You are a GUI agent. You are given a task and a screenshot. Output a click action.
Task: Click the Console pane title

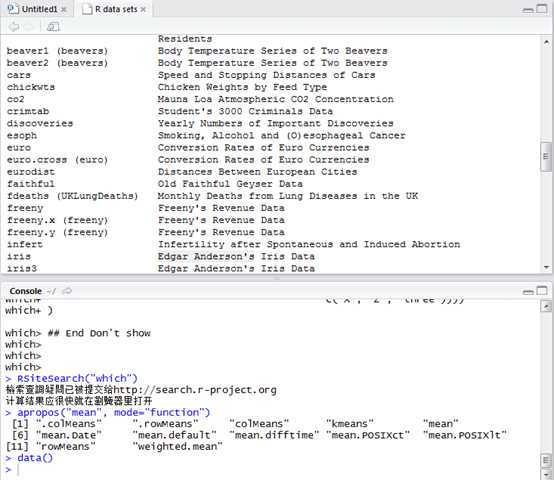coord(25,291)
